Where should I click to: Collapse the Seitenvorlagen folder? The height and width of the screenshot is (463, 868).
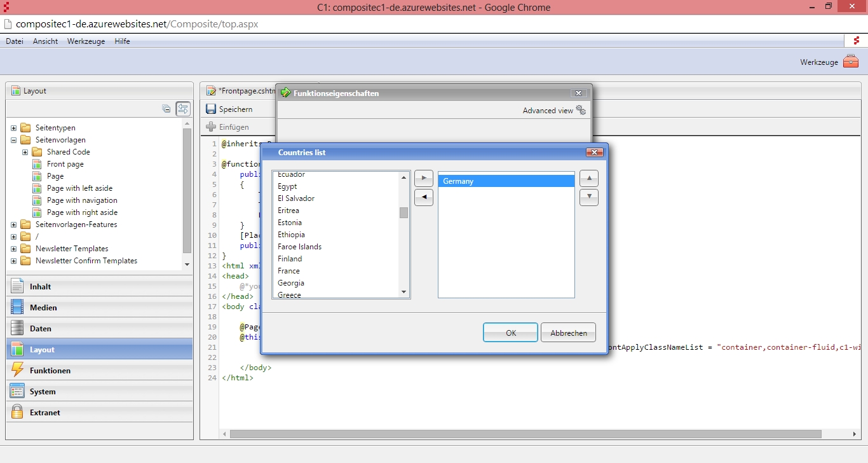[13, 140]
